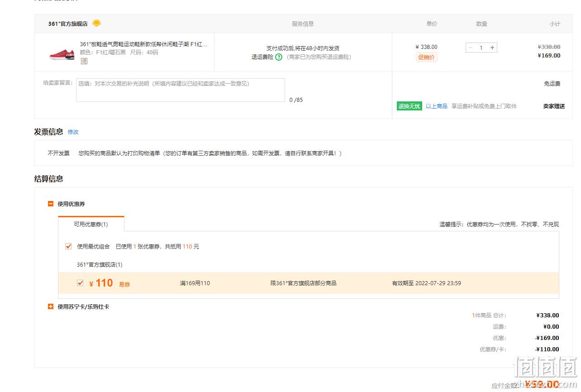Click the seller message text box
The image size is (581, 392).
tap(181, 90)
